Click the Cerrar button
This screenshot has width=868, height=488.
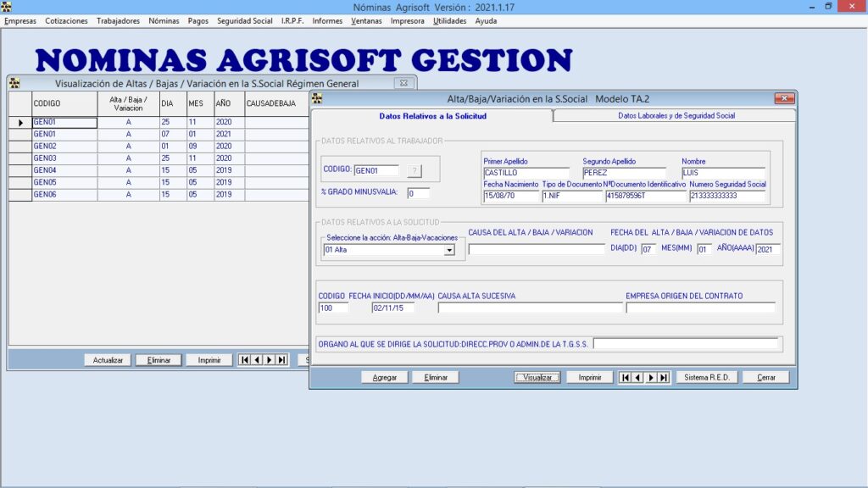tap(766, 377)
